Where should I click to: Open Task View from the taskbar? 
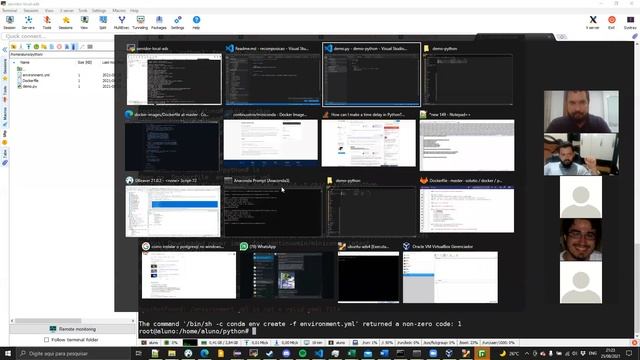point(139,353)
